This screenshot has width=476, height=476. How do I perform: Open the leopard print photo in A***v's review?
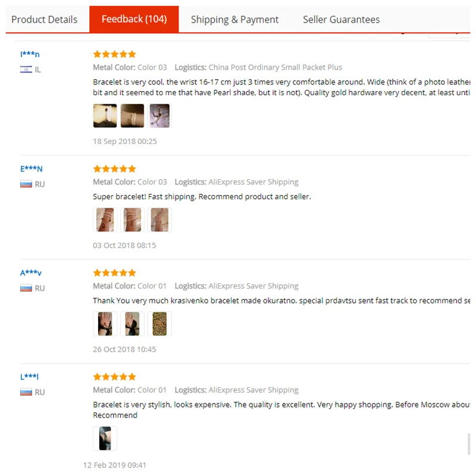159,324
